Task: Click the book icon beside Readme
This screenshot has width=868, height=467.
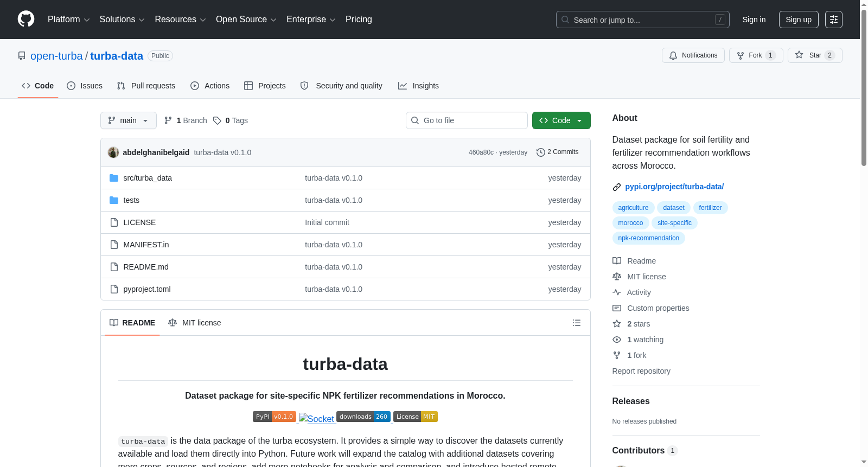Action: click(x=617, y=261)
